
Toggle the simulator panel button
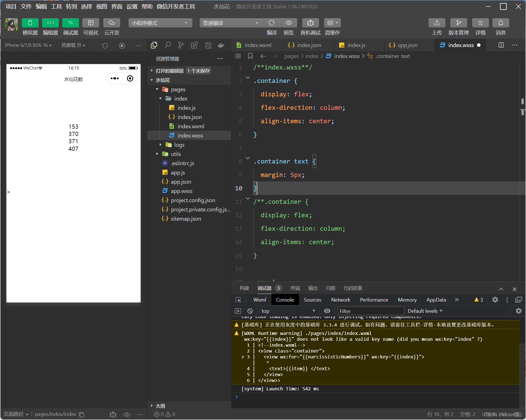(x=30, y=23)
